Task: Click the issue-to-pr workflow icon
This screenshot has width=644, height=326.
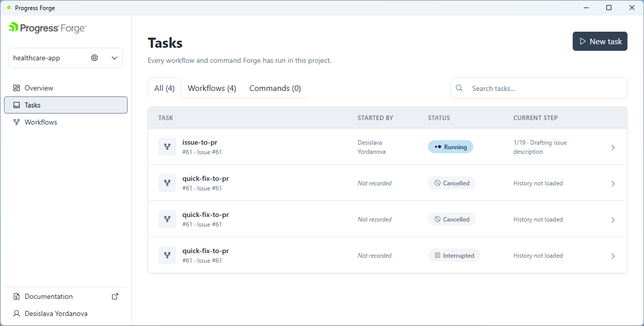Action: coord(167,147)
